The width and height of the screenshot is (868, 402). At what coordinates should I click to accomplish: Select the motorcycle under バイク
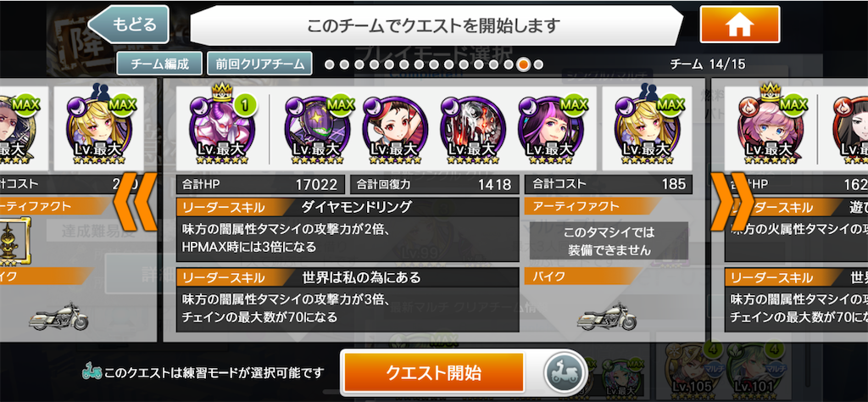(x=607, y=316)
